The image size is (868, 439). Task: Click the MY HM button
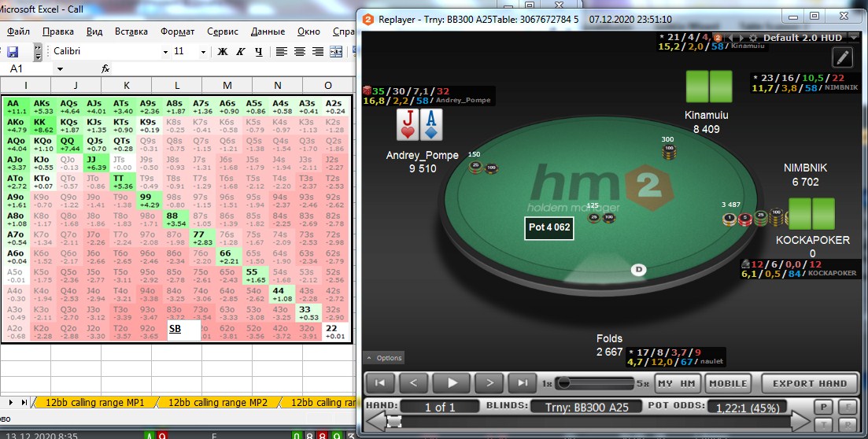coord(676,383)
